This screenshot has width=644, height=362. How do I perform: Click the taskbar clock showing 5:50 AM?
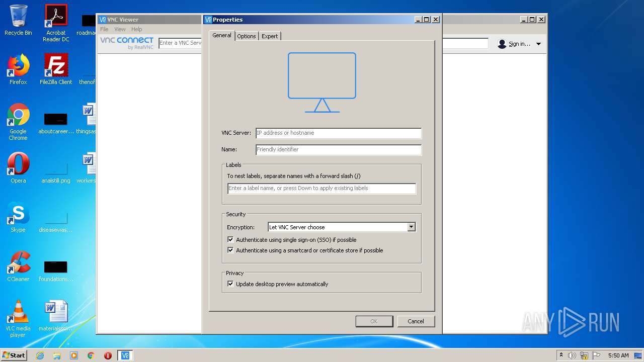click(618, 355)
